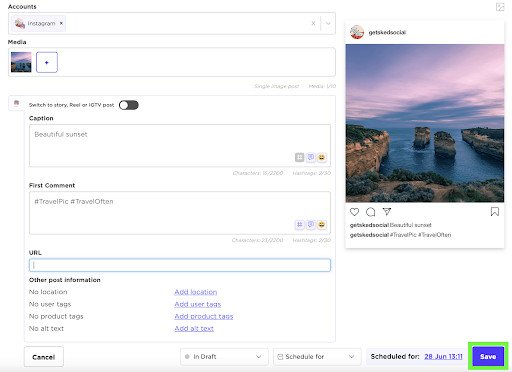This screenshot has width=512, height=372.
Task: Click into the URL input field
Action: coord(180,265)
